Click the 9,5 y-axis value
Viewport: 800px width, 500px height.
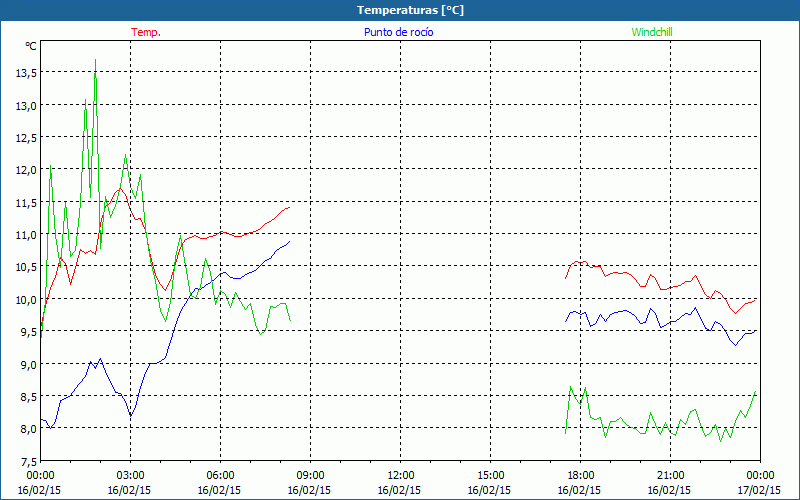[x=28, y=332]
